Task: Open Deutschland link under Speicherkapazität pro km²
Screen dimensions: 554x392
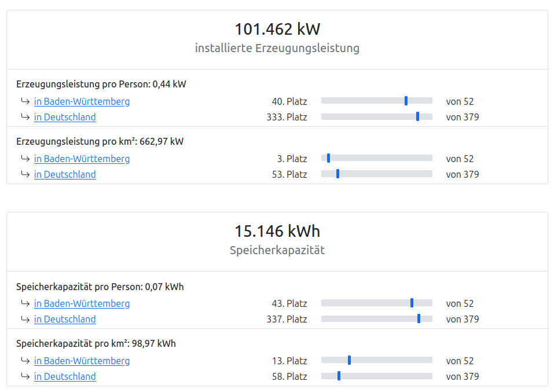Action: (65, 376)
